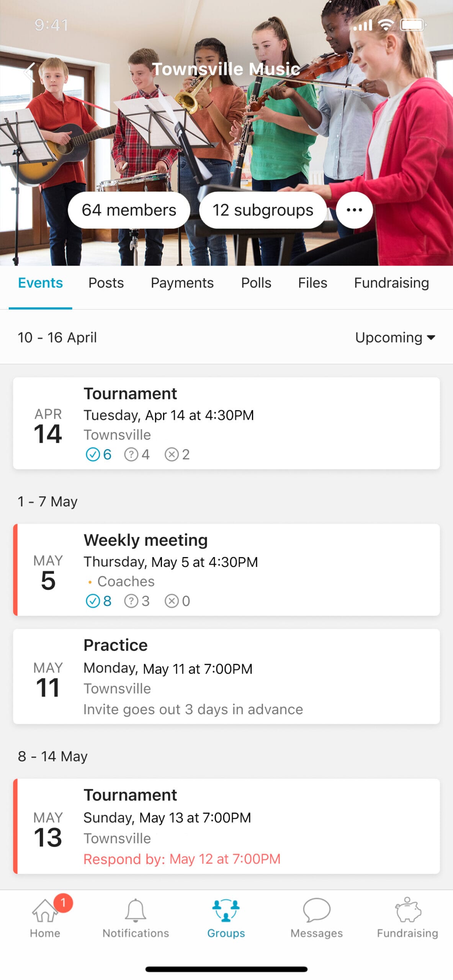Switch to the Posts tab
This screenshot has width=453, height=980.
tap(106, 283)
